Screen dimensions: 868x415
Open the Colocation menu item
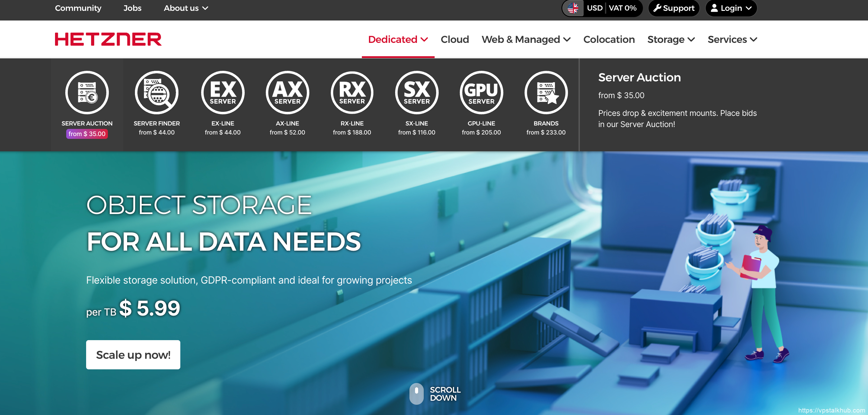[x=609, y=39]
